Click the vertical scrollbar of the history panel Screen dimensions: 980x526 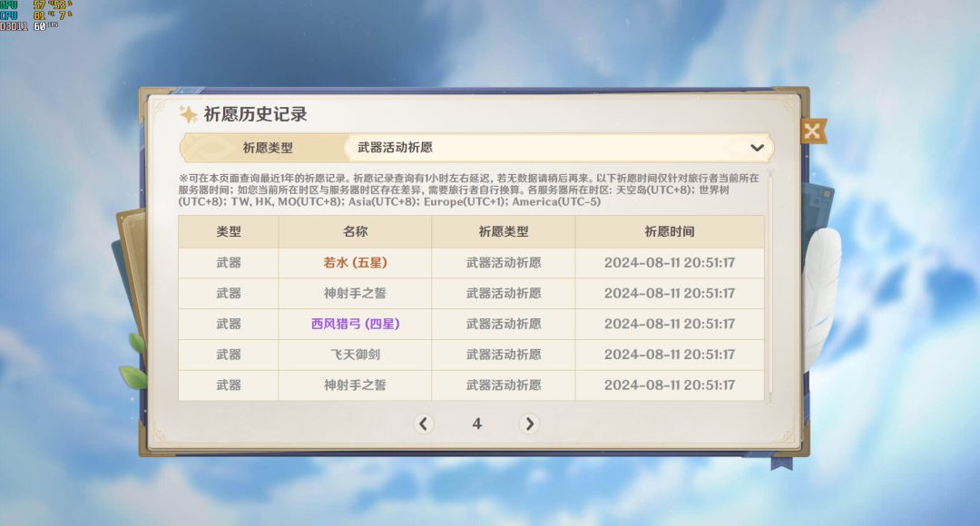pyautogui.click(x=770, y=287)
